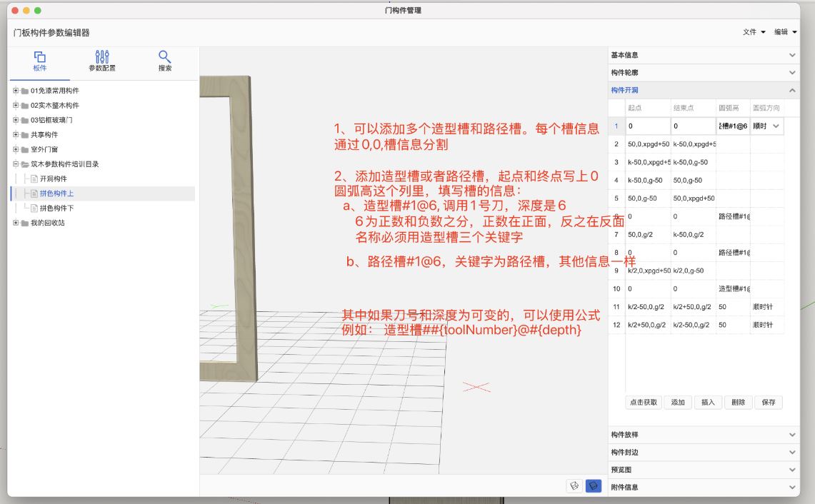Image resolution: width=815 pixels, height=504 pixels.
Task: Click the 保存 button
Action: coord(768,402)
